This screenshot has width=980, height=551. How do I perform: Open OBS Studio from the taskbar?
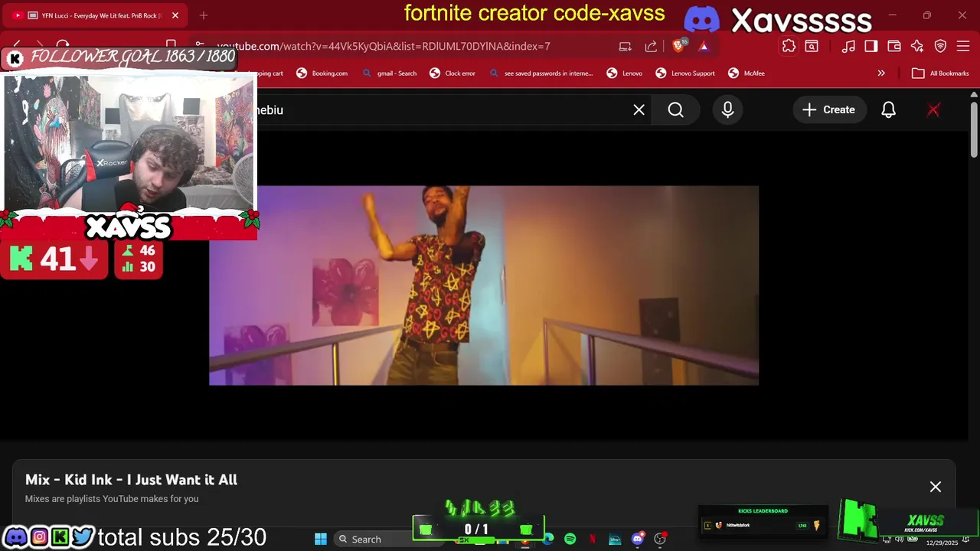click(660, 539)
